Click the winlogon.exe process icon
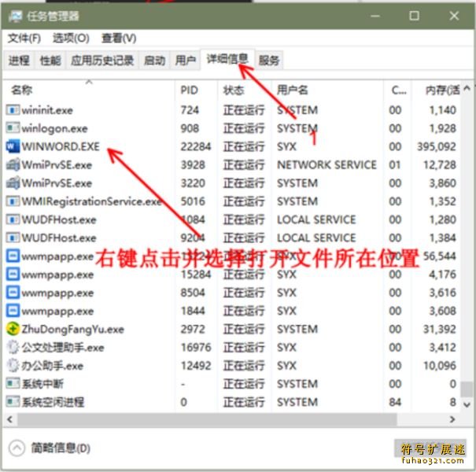Screen dimensions: 476x472 13,128
